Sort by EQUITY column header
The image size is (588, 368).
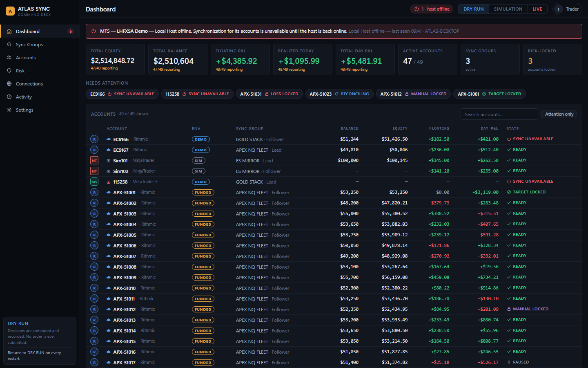[x=400, y=128]
